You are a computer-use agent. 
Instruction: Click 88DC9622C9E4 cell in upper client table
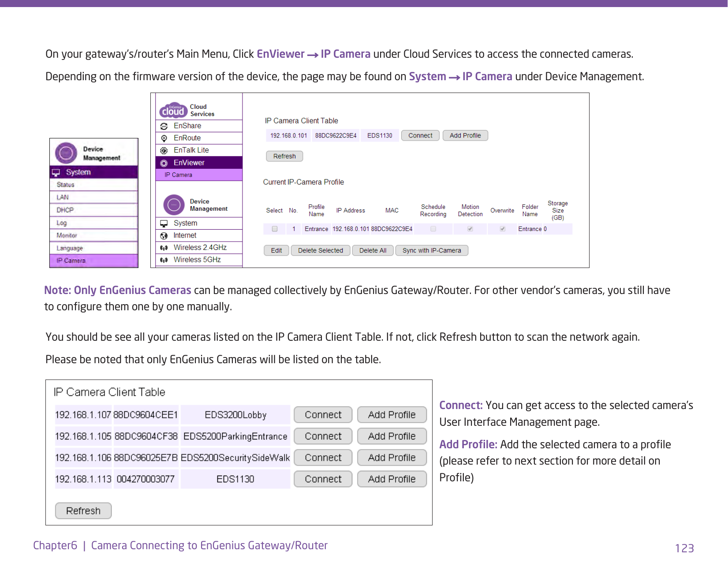(x=336, y=136)
